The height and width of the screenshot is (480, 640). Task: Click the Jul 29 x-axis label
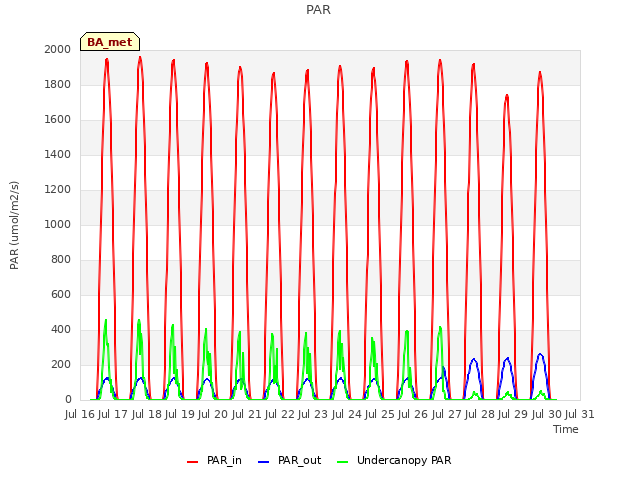tap(513, 415)
